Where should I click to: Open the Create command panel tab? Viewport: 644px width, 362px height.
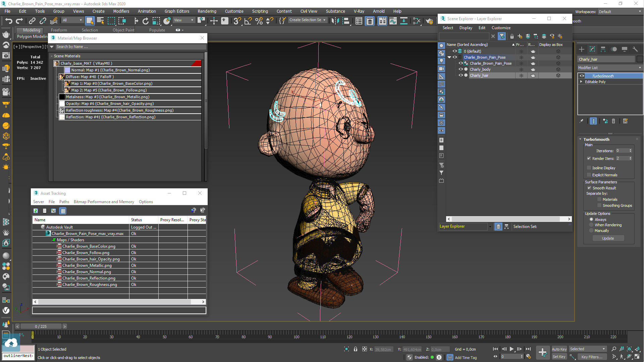click(582, 49)
